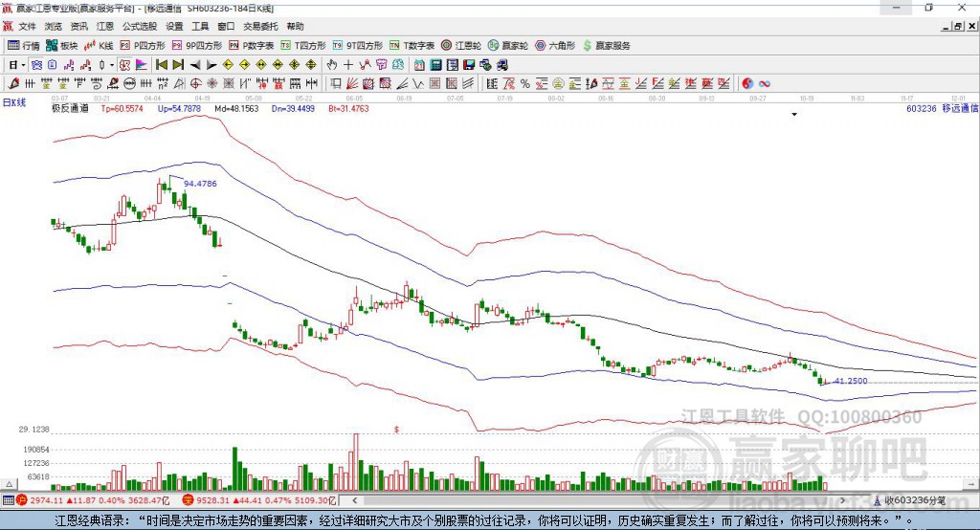Step back with black left arrow
The height and width of the screenshot is (530, 980).
195,65
